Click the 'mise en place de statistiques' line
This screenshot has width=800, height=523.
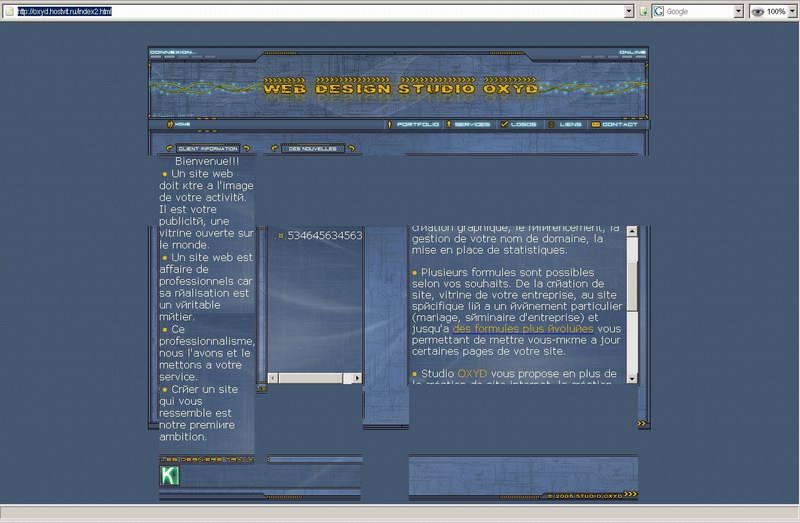pos(489,250)
